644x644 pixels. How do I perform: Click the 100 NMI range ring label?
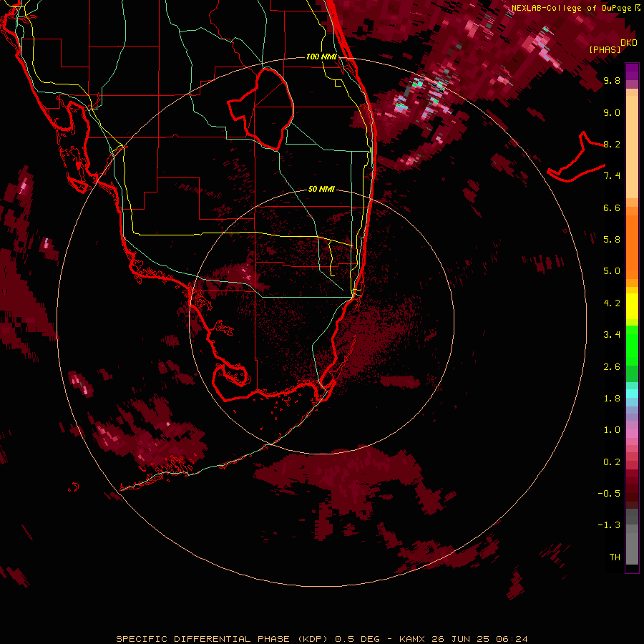point(321,57)
